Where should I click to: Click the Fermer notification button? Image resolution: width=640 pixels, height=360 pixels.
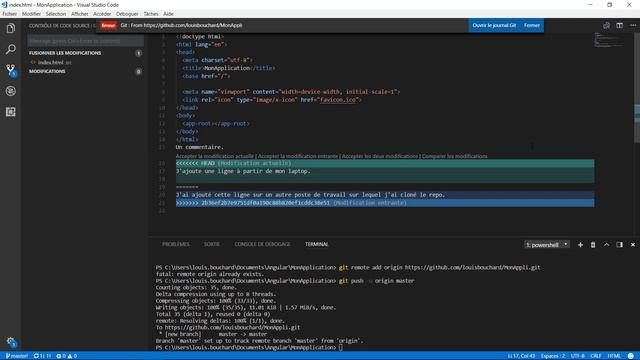[531, 25]
